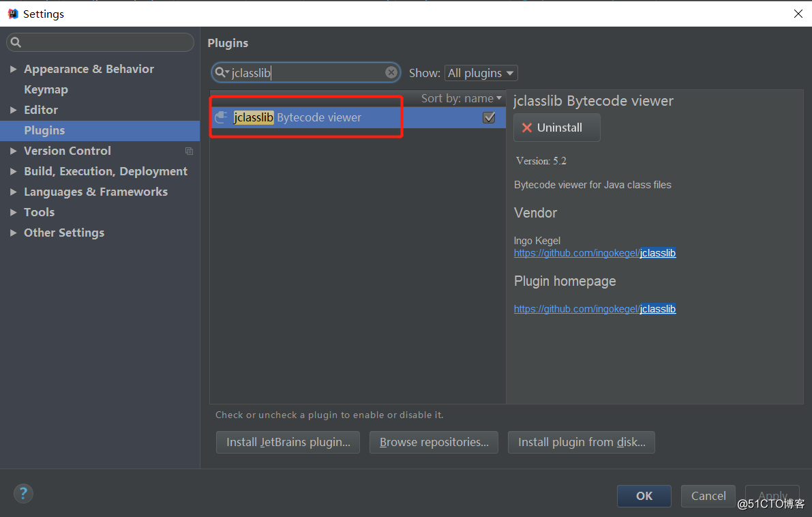Confirm settings with the OK button
Screen dimensions: 812x517
[644, 496]
